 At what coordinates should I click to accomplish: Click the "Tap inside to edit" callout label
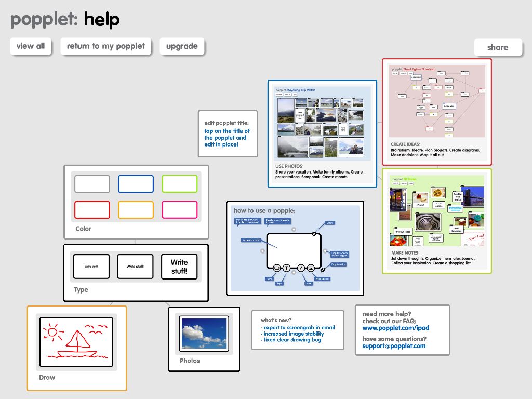pyautogui.click(x=251, y=240)
